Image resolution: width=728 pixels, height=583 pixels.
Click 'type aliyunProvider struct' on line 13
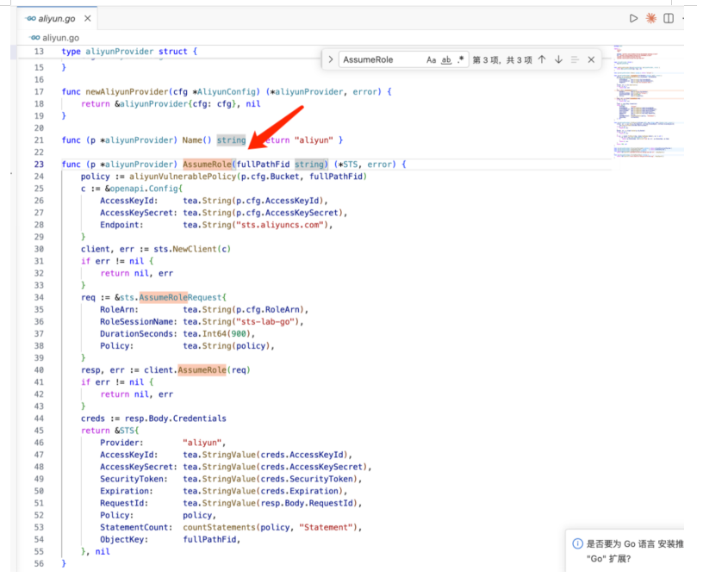pyautogui.click(x=124, y=52)
